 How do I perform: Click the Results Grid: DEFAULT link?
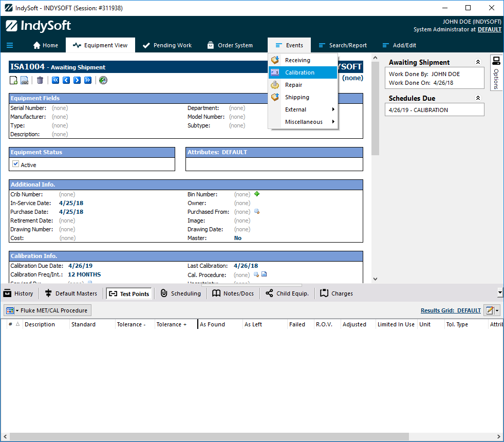[x=451, y=310]
